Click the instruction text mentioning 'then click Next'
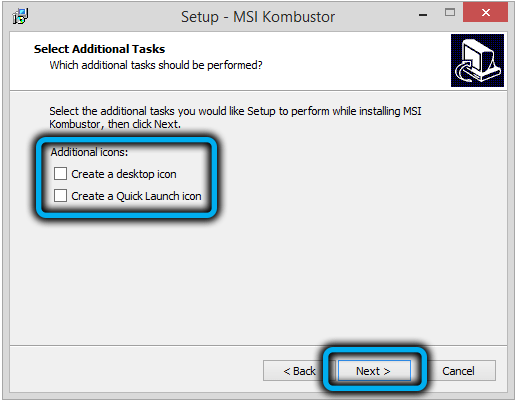This screenshot has width=516, height=400. (235, 117)
